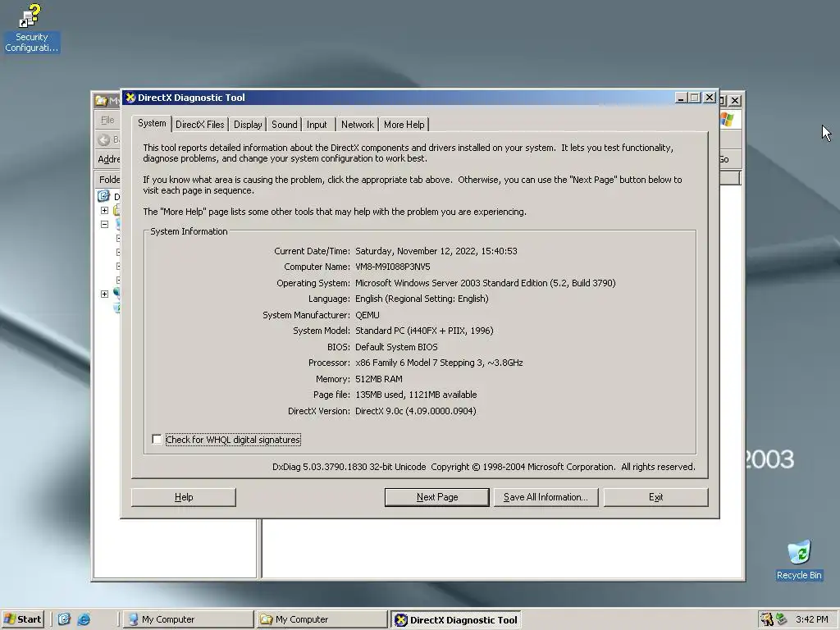Viewport: 840px width, 630px height.
Task: Minimize the DirectX Diagnostic Tool window
Action: pos(681,98)
